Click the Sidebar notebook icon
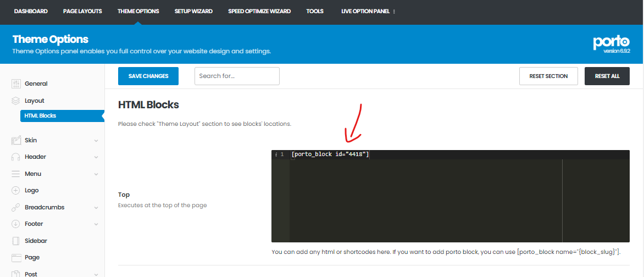Viewport: 644px width, 277px height. [x=16, y=241]
